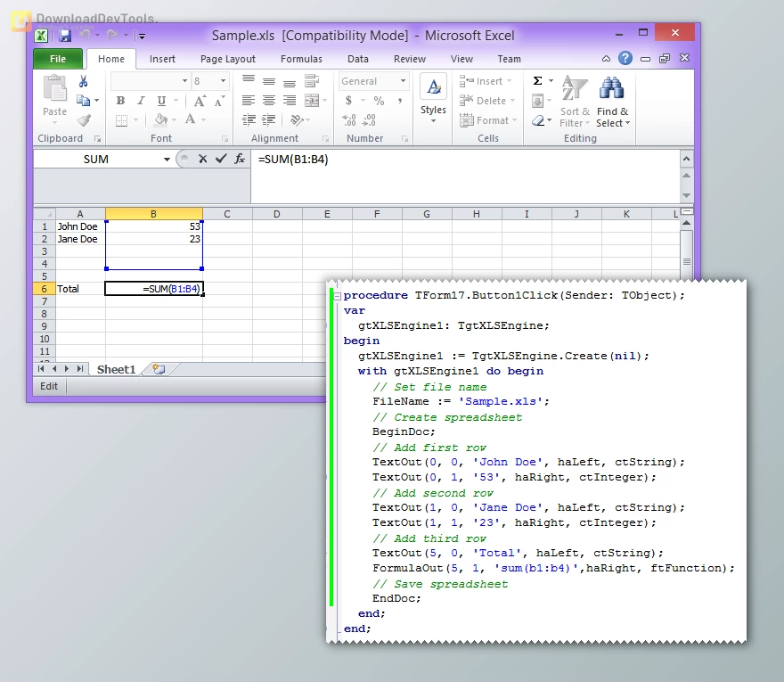
Task: Toggle underline formatting
Action: pyautogui.click(x=161, y=100)
